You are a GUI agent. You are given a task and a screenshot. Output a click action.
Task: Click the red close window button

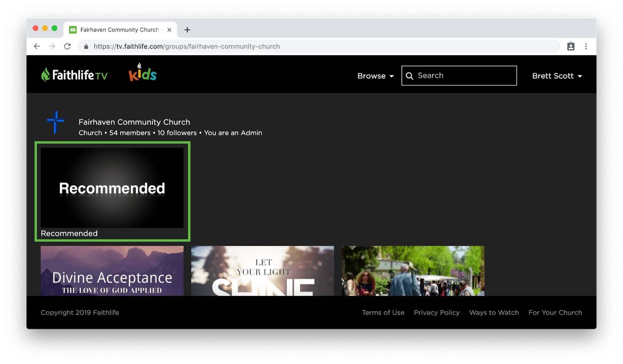click(x=36, y=28)
